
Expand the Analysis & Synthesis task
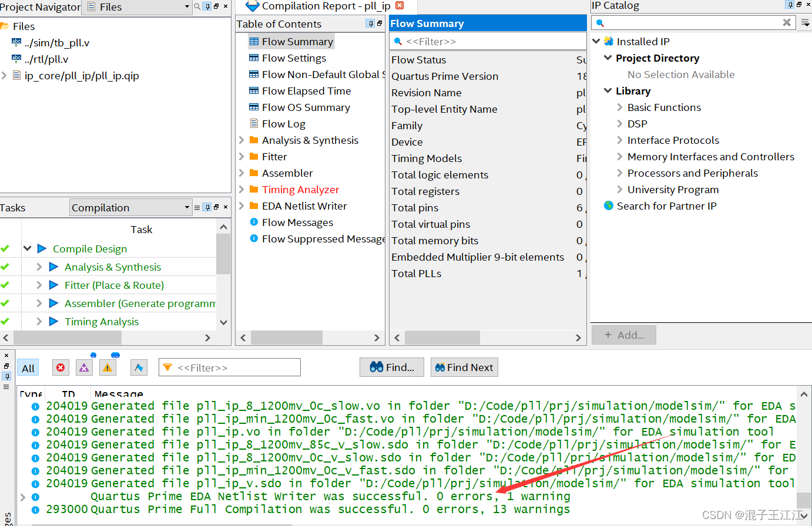click(39, 267)
